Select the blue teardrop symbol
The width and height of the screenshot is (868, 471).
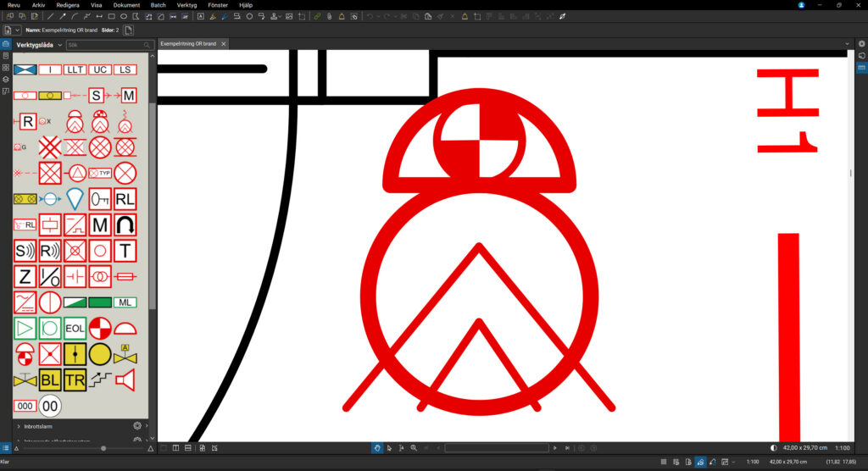[x=75, y=199]
